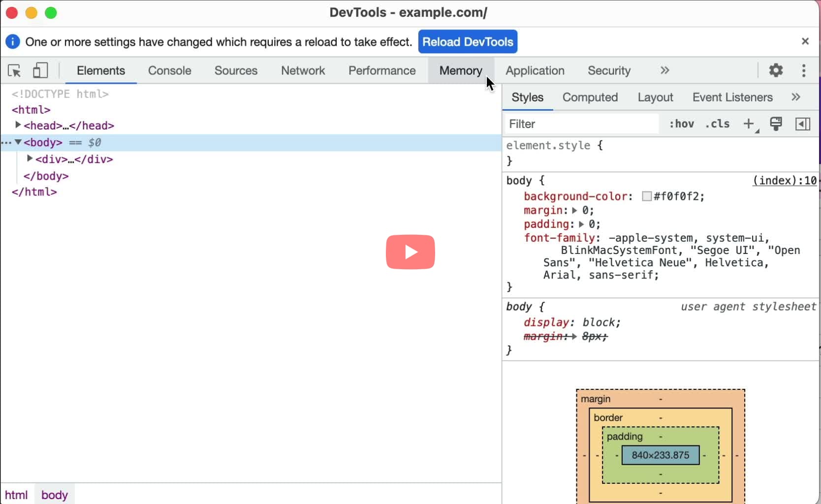Select the <!DOCTYPE html> line
821x504 pixels.
click(x=60, y=94)
